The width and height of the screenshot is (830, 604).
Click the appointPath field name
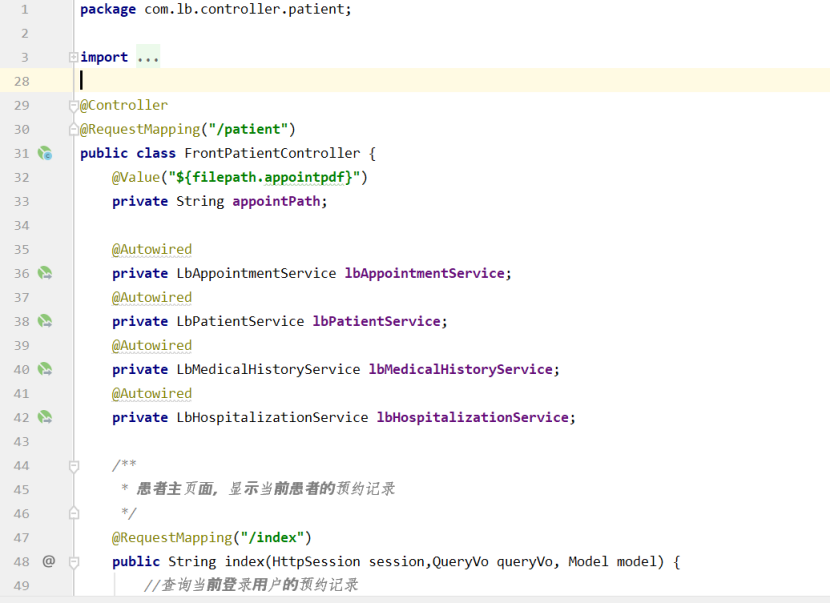[x=276, y=202]
